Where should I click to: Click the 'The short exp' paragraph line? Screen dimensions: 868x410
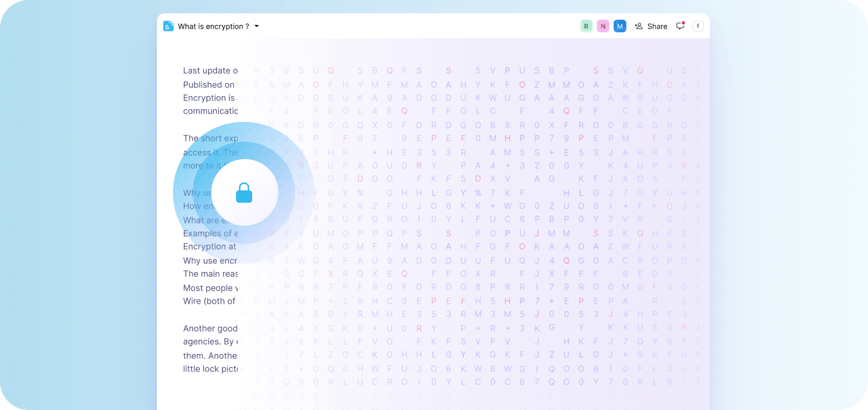click(210, 138)
